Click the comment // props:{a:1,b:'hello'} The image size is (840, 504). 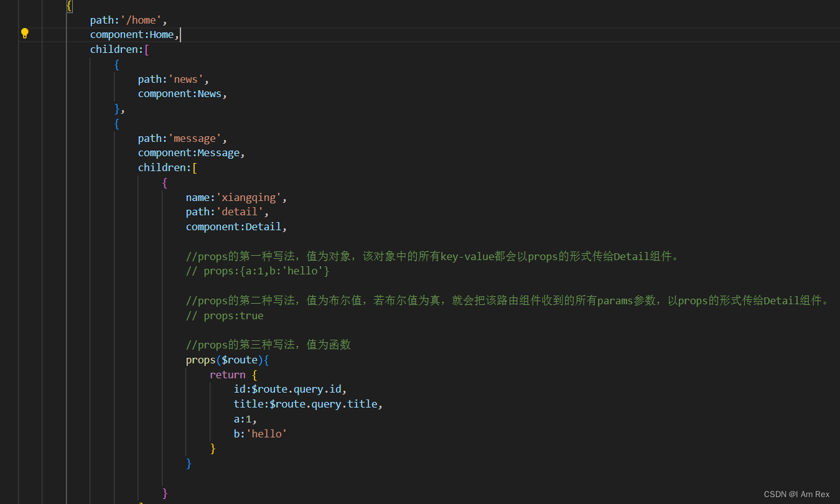click(258, 271)
